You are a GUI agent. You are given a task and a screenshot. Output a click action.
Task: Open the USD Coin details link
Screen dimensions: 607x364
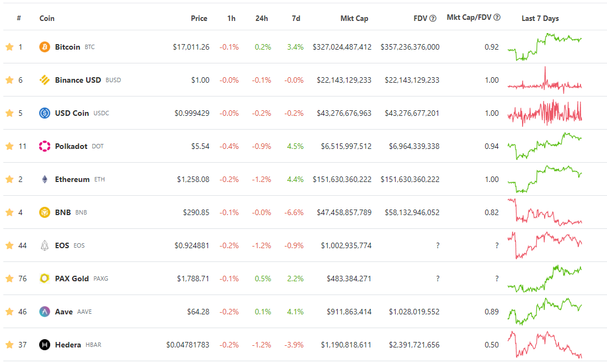[72, 113]
